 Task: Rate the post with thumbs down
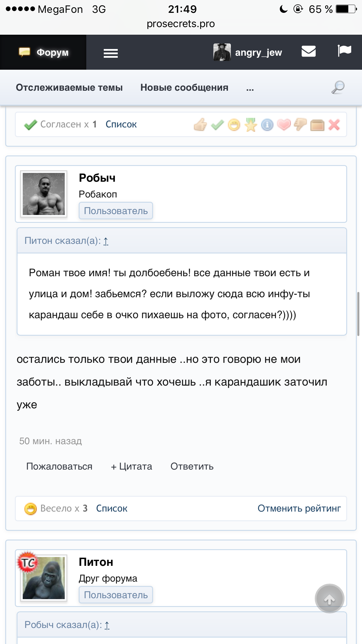(300, 125)
